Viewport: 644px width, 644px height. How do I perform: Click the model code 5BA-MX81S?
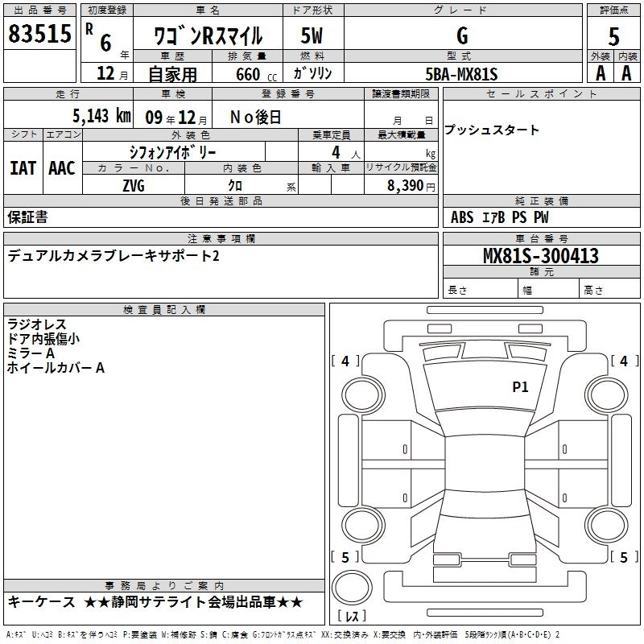[x=461, y=74]
